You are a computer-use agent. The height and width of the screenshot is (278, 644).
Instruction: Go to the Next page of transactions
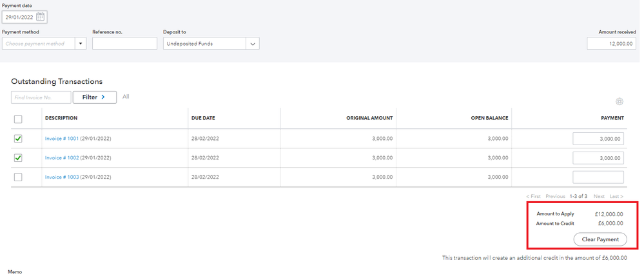tap(599, 196)
